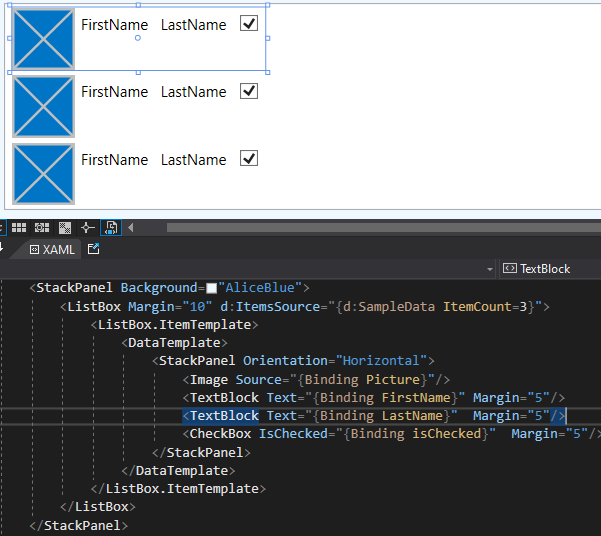601x536 pixels.
Task: Select TextBlock in the member navigation bar
Action: click(545, 269)
